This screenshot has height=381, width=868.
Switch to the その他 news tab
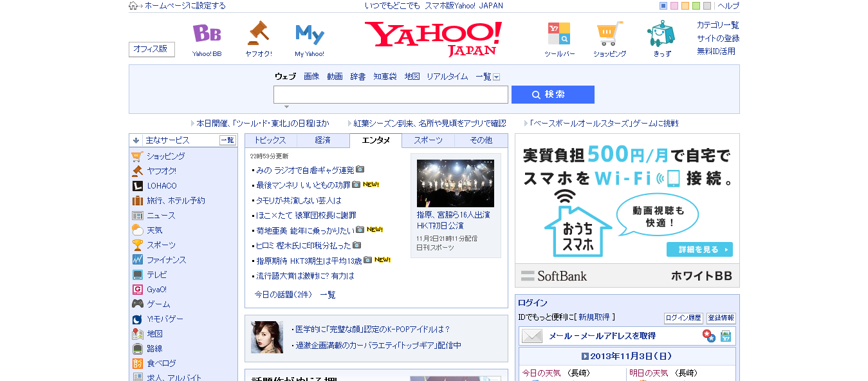481,140
